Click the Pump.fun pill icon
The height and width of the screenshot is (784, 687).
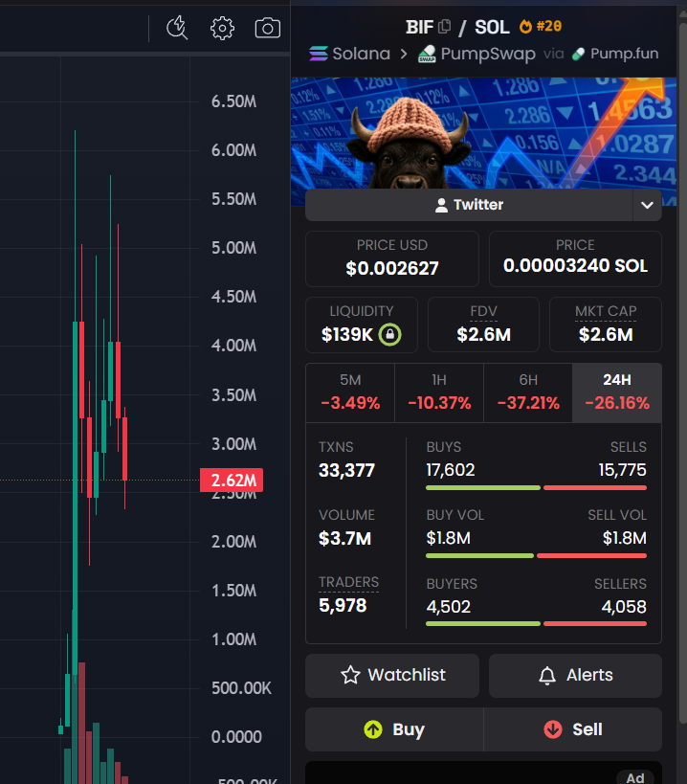pyautogui.click(x=578, y=54)
